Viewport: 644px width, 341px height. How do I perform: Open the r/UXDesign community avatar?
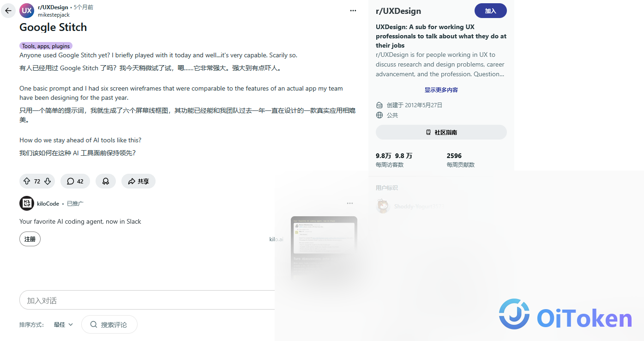pos(27,11)
